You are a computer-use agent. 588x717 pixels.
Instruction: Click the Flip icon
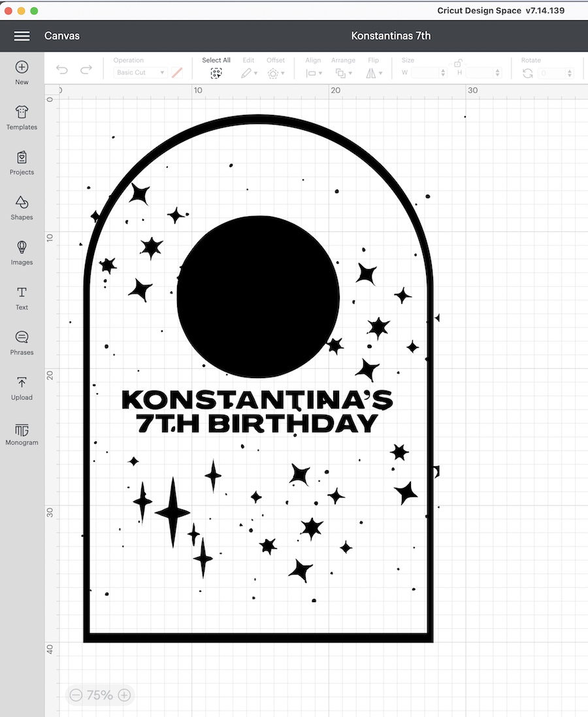point(371,73)
